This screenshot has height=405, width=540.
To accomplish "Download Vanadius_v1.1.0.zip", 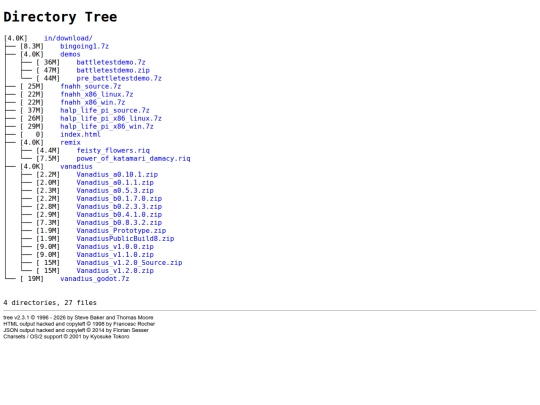I will 115,255.
